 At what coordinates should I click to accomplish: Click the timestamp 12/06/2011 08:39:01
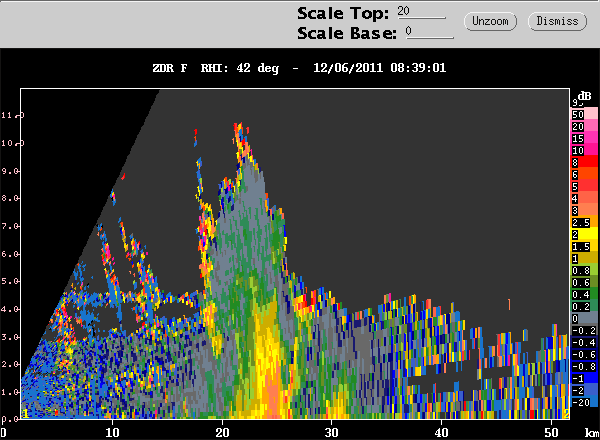tap(380, 68)
